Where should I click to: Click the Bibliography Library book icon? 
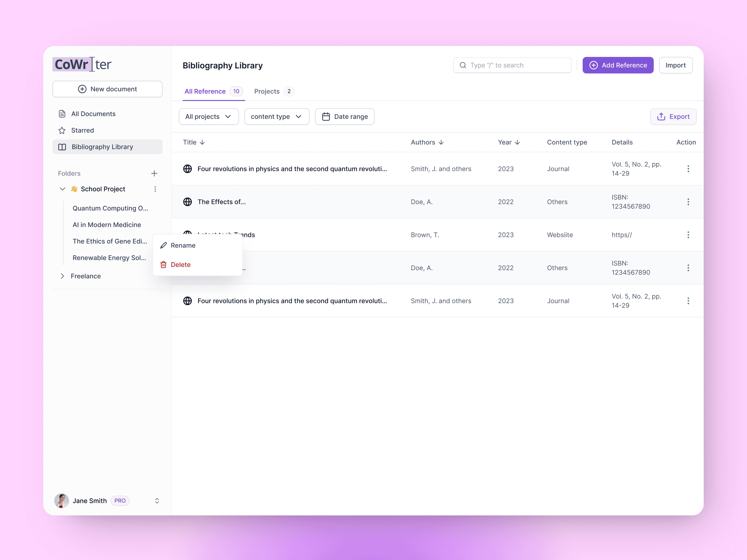(x=62, y=147)
